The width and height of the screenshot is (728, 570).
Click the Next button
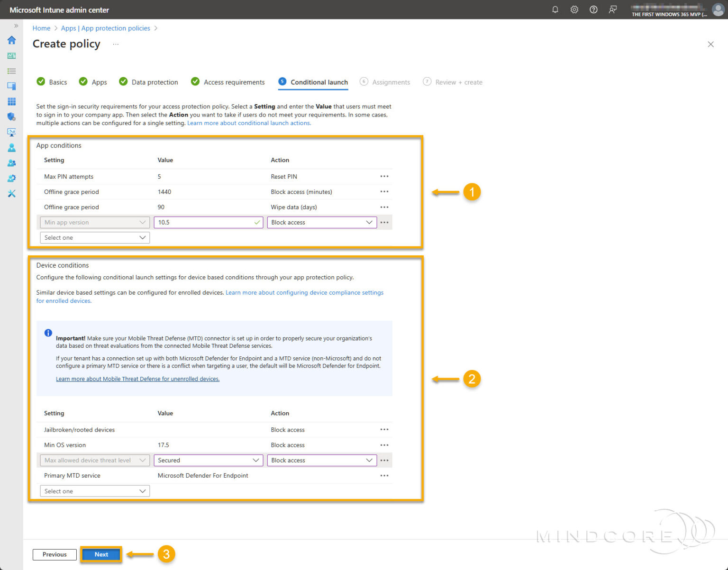tap(101, 554)
